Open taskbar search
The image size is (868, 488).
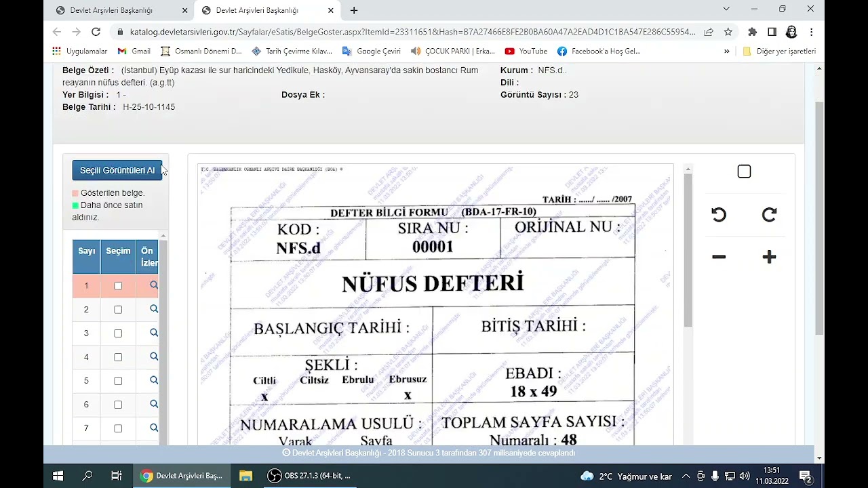coord(87,476)
